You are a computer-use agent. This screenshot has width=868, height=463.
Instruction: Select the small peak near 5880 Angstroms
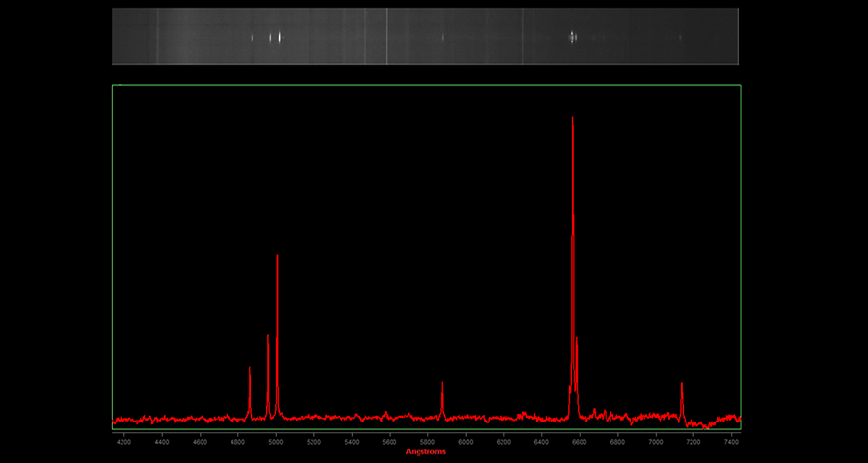click(442, 385)
